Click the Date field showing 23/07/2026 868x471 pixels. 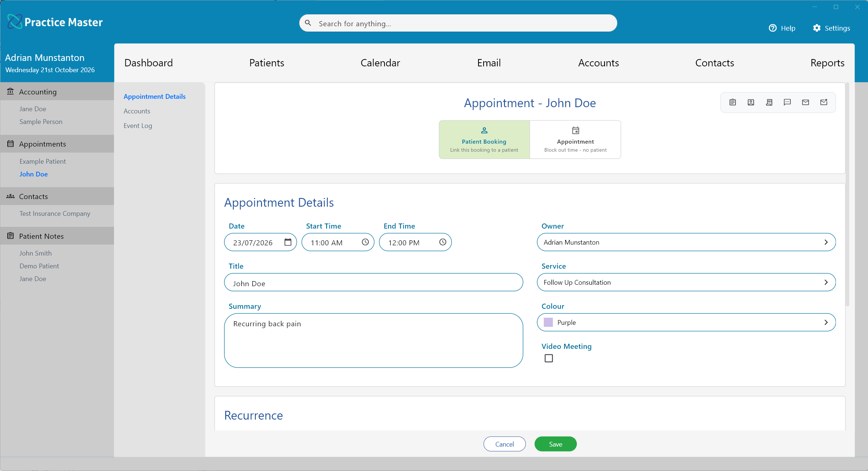(x=261, y=242)
